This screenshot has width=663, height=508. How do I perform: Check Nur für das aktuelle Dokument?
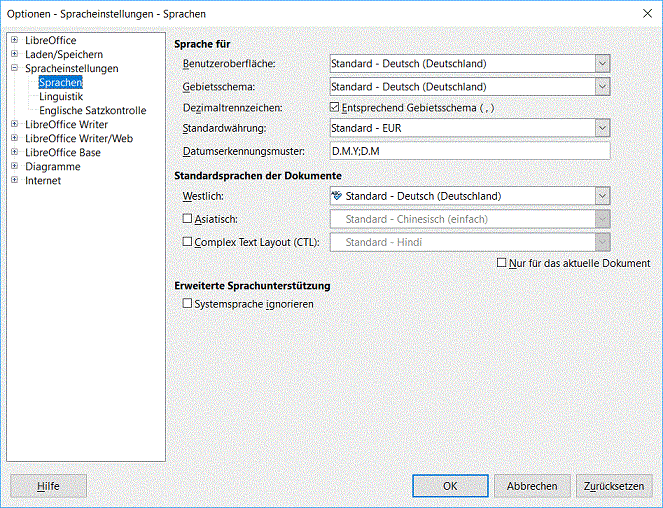click(501, 263)
